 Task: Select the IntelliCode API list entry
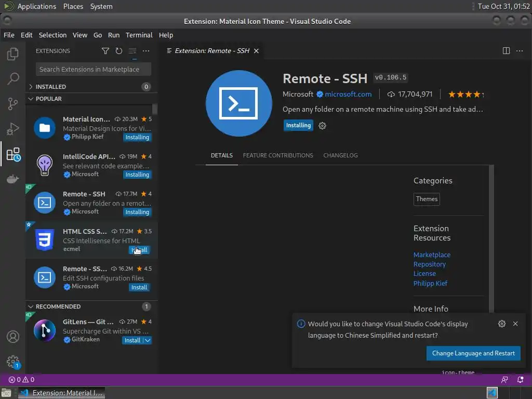[91, 165]
